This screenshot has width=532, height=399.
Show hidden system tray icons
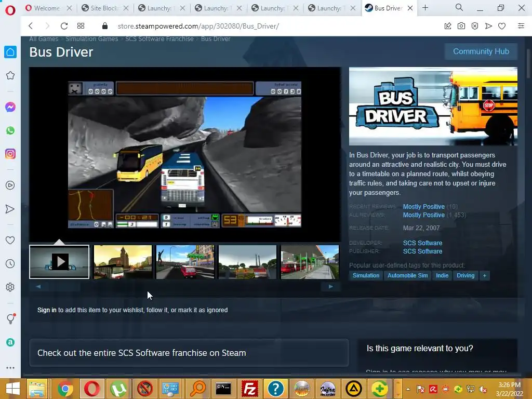tap(408, 389)
